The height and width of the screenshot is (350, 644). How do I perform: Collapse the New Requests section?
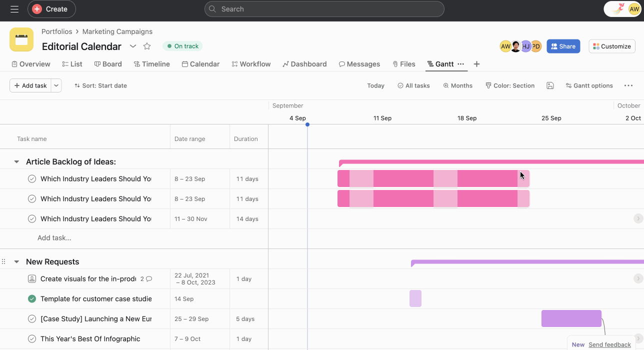(16, 261)
